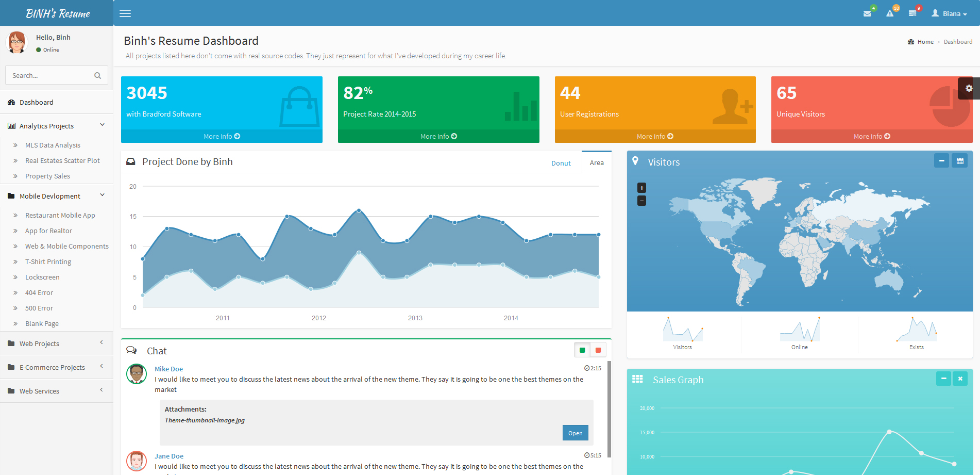The image size is (980, 475).
Task: Click Open button for attachment
Action: point(575,433)
